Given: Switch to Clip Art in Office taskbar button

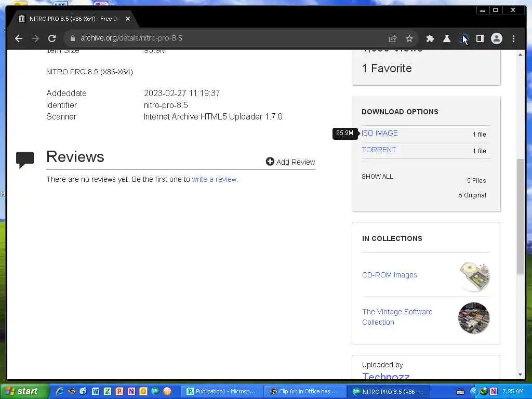Looking at the screenshot, I should 305,391.
